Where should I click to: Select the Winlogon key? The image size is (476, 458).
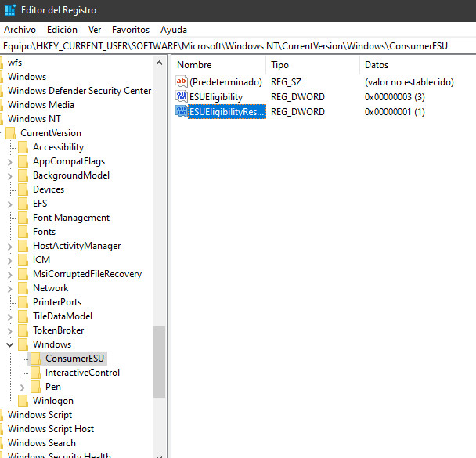pos(53,401)
